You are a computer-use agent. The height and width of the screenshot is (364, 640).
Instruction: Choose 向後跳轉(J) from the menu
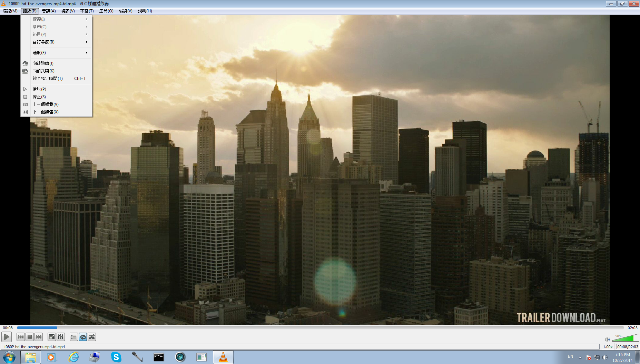(x=43, y=63)
